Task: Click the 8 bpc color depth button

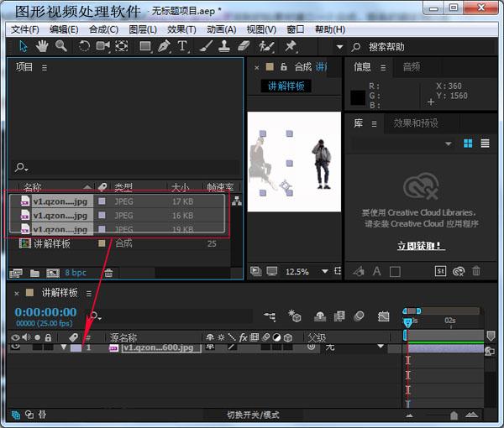Action: pyautogui.click(x=76, y=273)
